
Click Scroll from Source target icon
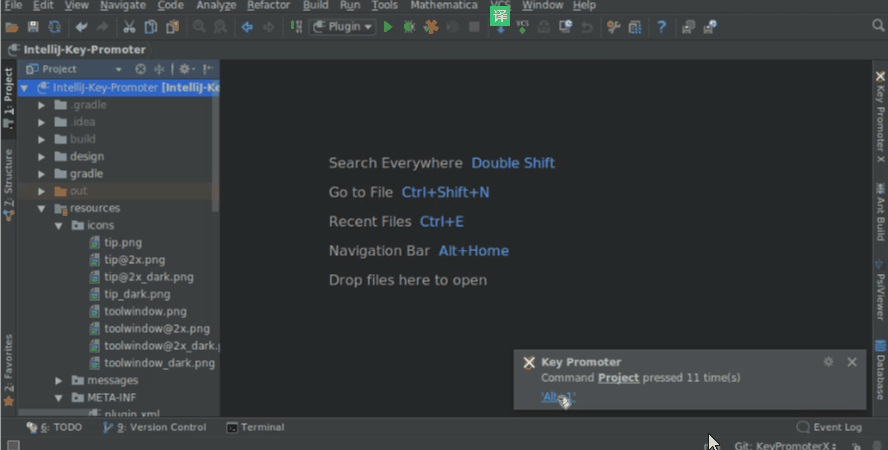140,69
